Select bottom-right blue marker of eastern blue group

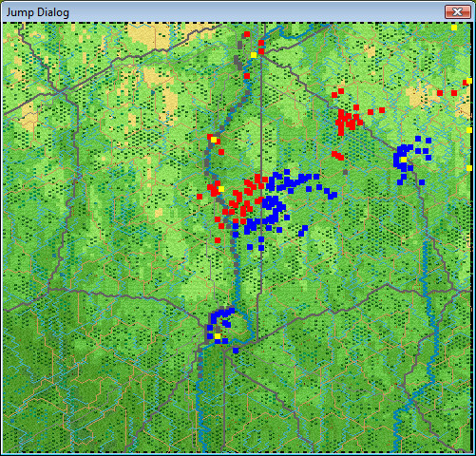(422, 182)
